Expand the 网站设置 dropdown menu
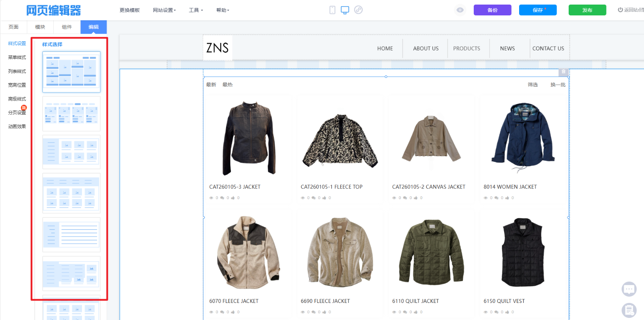 164,10
